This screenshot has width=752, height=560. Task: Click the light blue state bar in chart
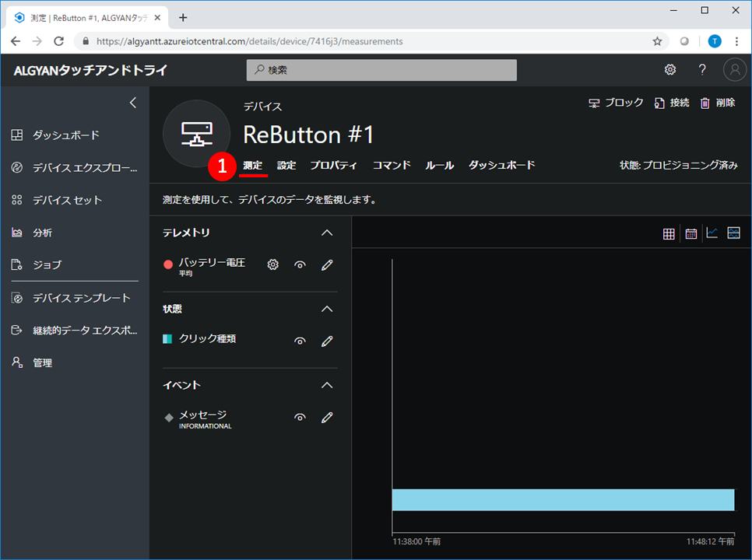click(x=563, y=499)
